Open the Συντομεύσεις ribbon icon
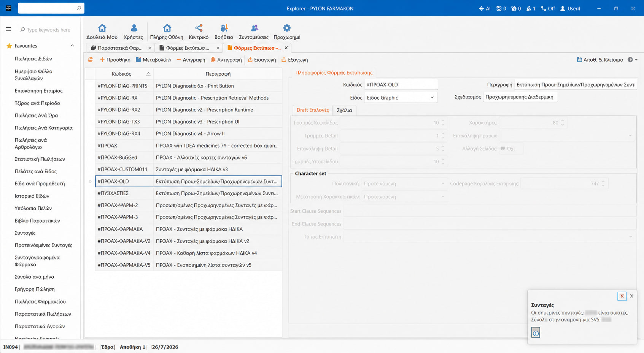Viewport: 644px width, 353px height. 254,32
